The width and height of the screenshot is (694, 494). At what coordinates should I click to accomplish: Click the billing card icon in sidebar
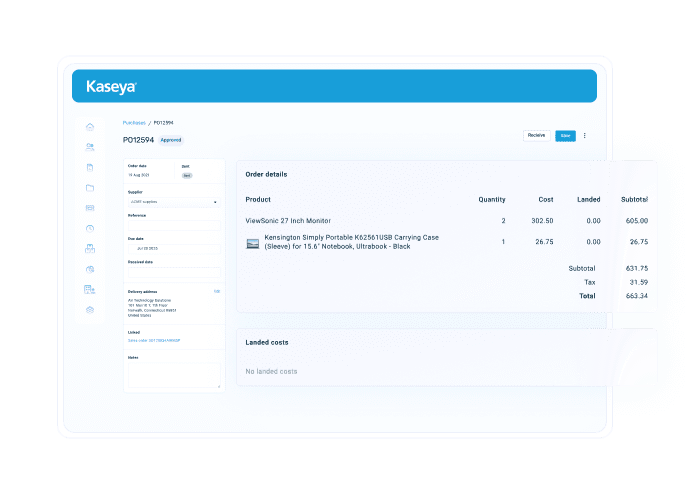[x=90, y=208]
